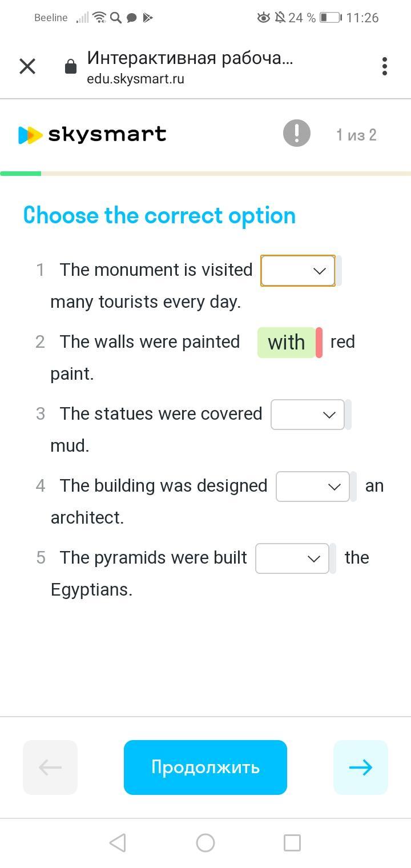Image resolution: width=411 pixels, height=868 pixels.
Task: Tap the page title Интерактивная рабоча…
Action: tap(190, 58)
